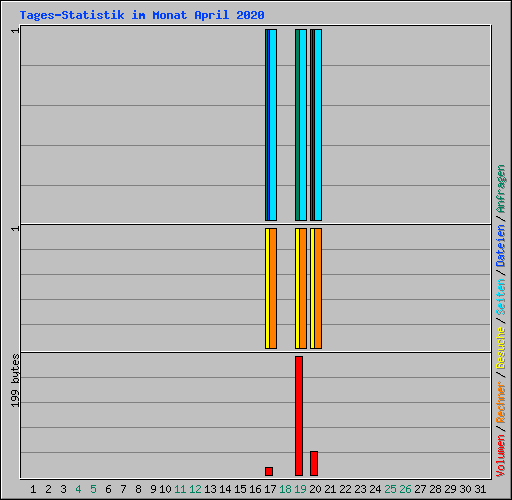Select the cyan Seiten bar for day 19
Screen dimensions: 512x500
(x=303, y=125)
